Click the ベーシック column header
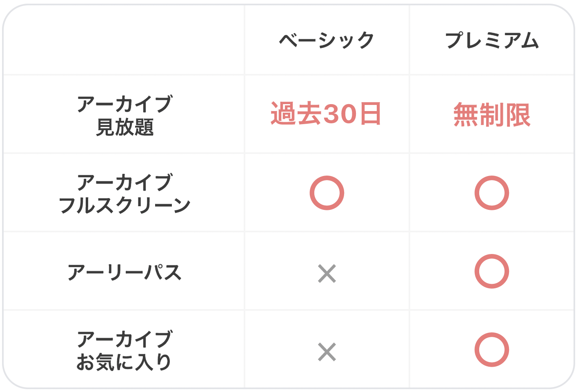 [x=327, y=40]
